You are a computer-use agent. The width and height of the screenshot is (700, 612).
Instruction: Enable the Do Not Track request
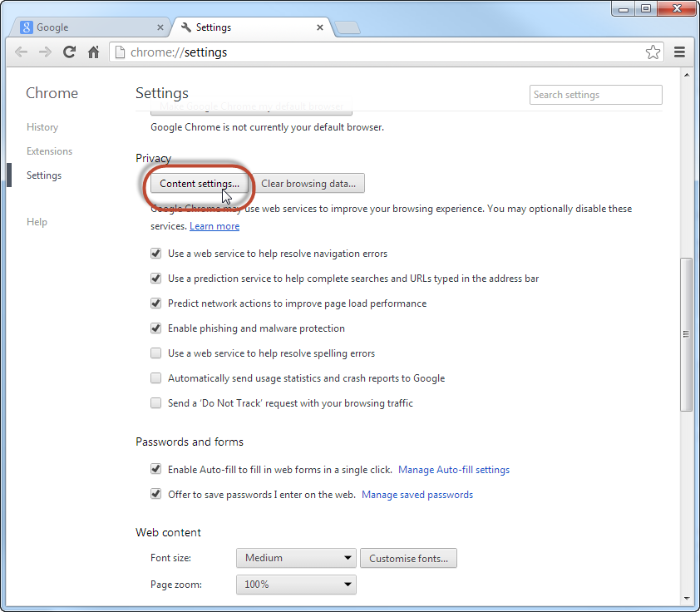(155, 403)
